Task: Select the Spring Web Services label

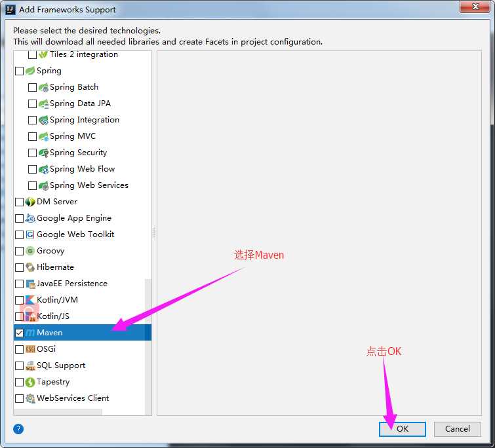Action: tap(89, 185)
